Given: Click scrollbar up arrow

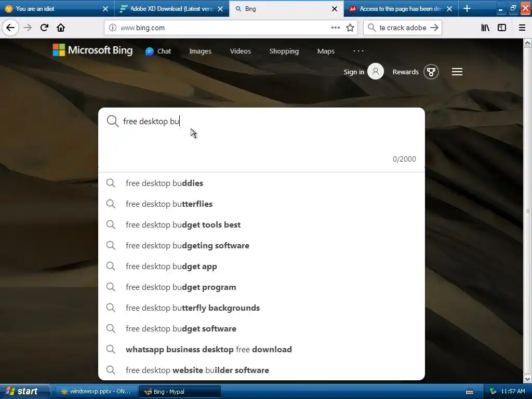Looking at the screenshot, I should click(x=528, y=43).
